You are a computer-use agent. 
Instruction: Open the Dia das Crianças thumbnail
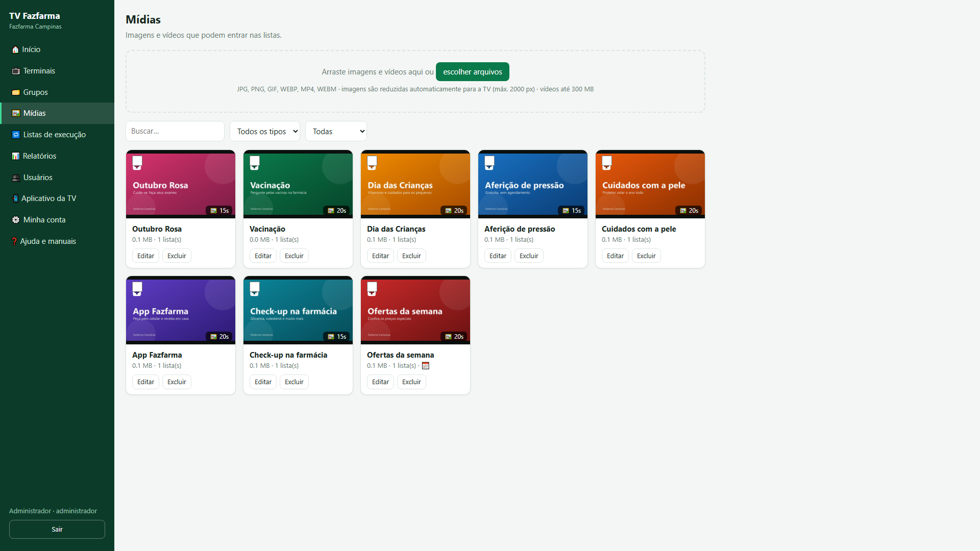pyautogui.click(x=415, y=184)
